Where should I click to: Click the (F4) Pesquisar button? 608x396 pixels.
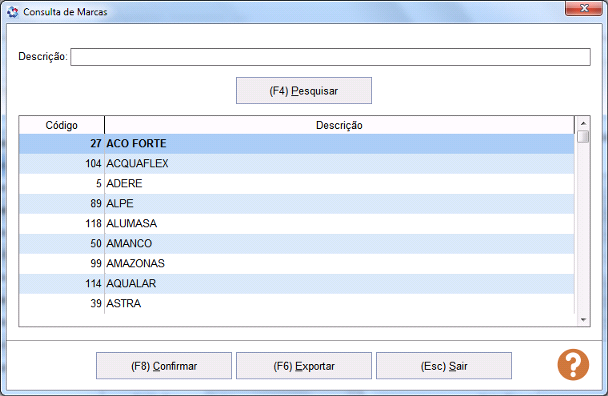304,91
